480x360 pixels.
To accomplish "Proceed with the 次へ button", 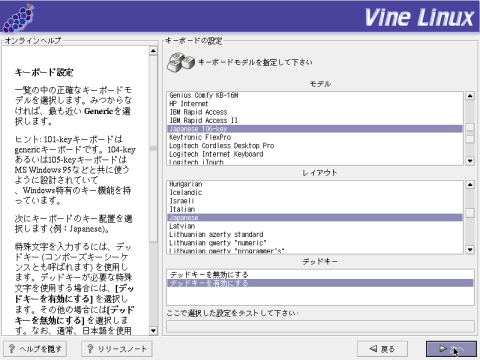I will 451,349.
